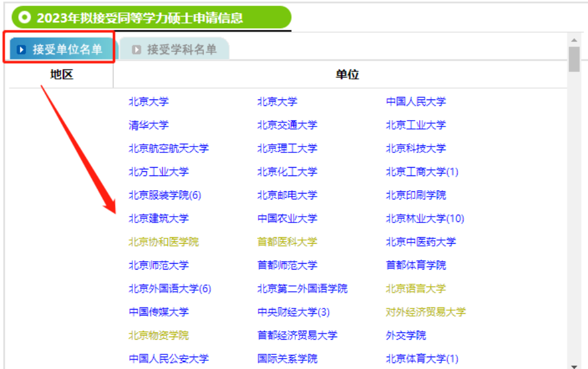The width and height of the screenshot is (588, 369).
Task: Open the 北京林业大学(10) link
Action: 425,218
